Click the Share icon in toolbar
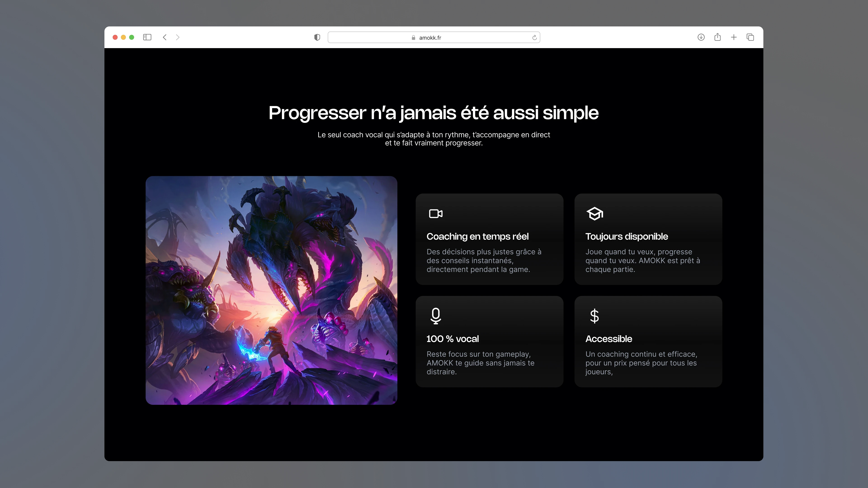 (x=717, y=37)
